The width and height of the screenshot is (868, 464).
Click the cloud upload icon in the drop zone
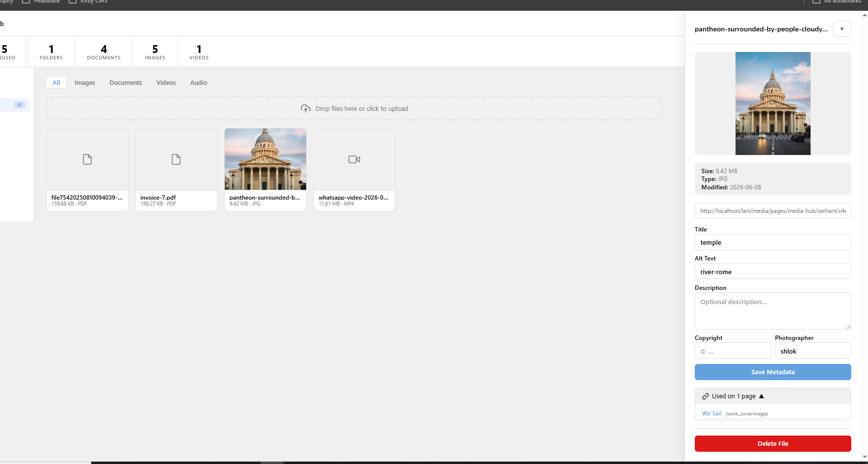coord(306,108)
